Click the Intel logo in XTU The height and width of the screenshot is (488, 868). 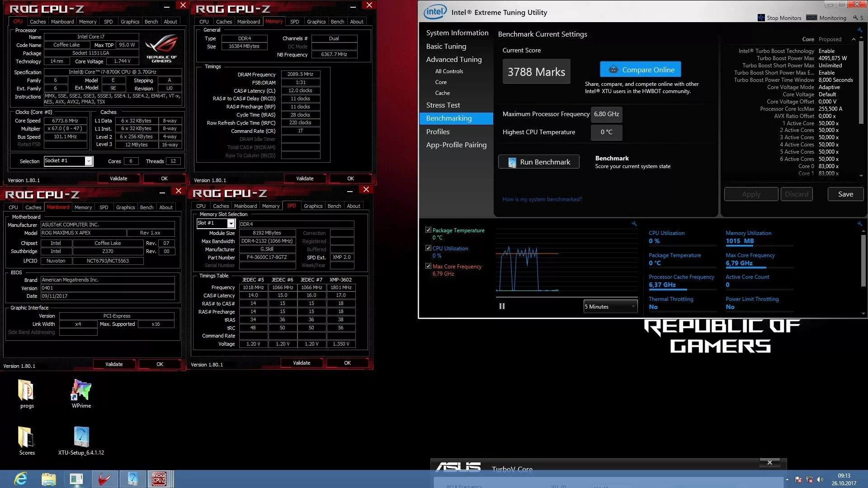point(435,12)
